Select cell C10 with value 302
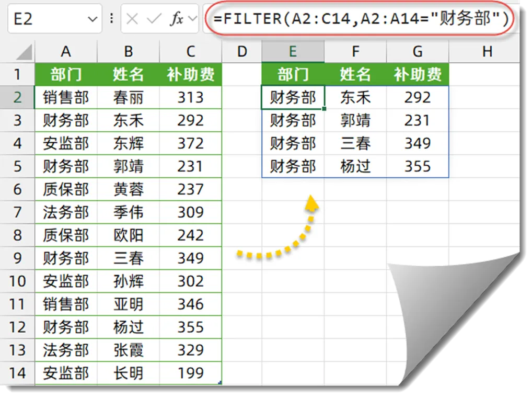 pos(190,281)
